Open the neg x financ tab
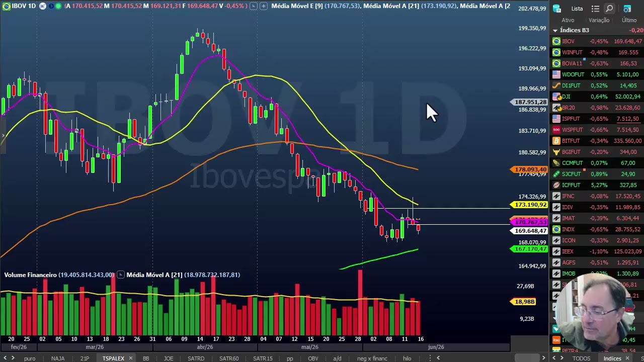This screenshot has height=362, width=644. pyautogui.click(x=372, y=358)
